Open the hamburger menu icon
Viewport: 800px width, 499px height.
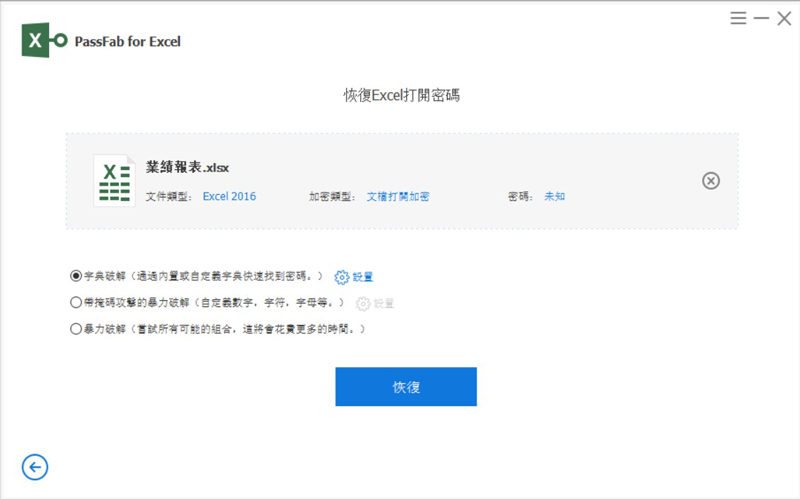[x=738, y=18]
